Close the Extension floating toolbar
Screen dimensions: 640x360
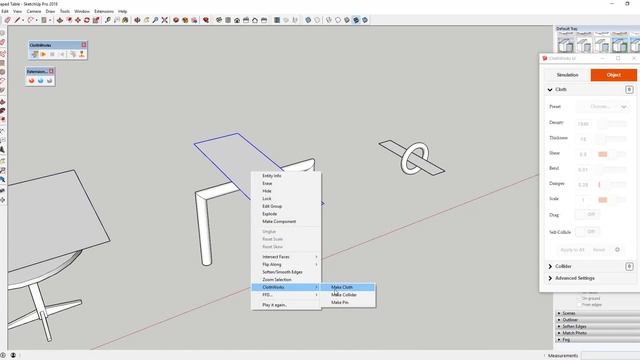(x=51, y=71)
